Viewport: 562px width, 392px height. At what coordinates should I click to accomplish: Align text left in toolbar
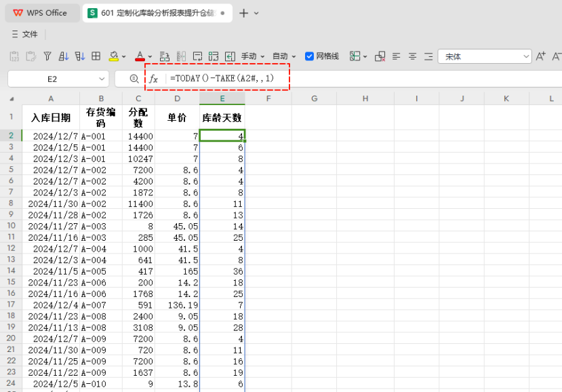[397, 56]
